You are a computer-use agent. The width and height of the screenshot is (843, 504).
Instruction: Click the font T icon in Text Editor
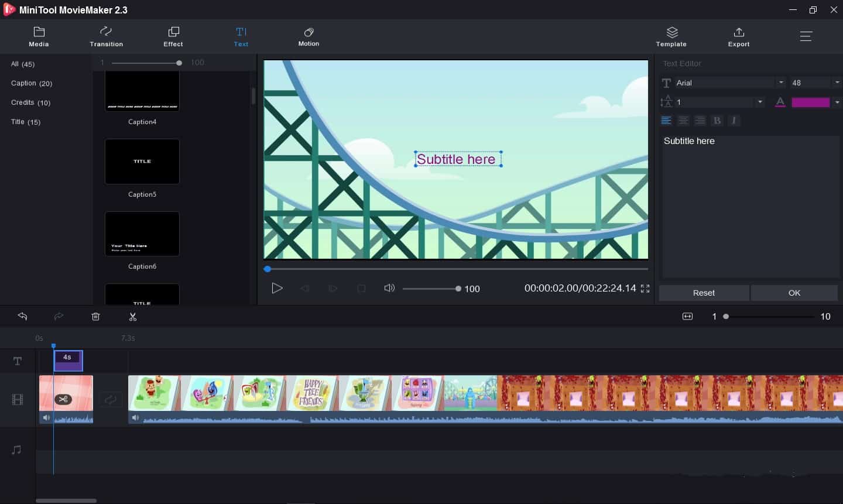pos(666,83)
